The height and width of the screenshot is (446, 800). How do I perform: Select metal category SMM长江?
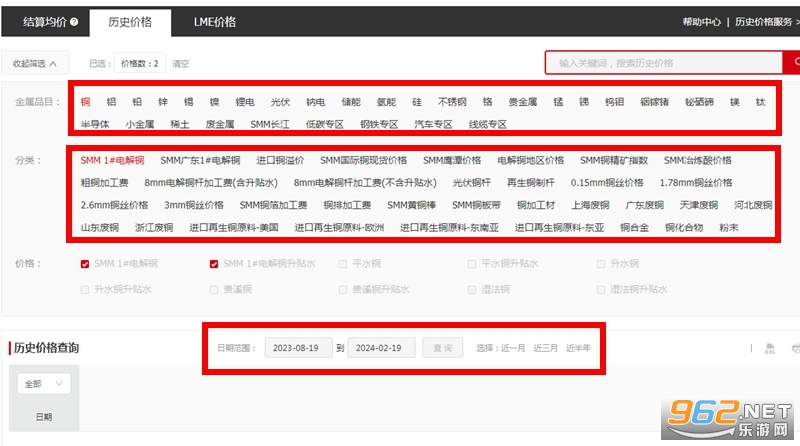point(270,124)
